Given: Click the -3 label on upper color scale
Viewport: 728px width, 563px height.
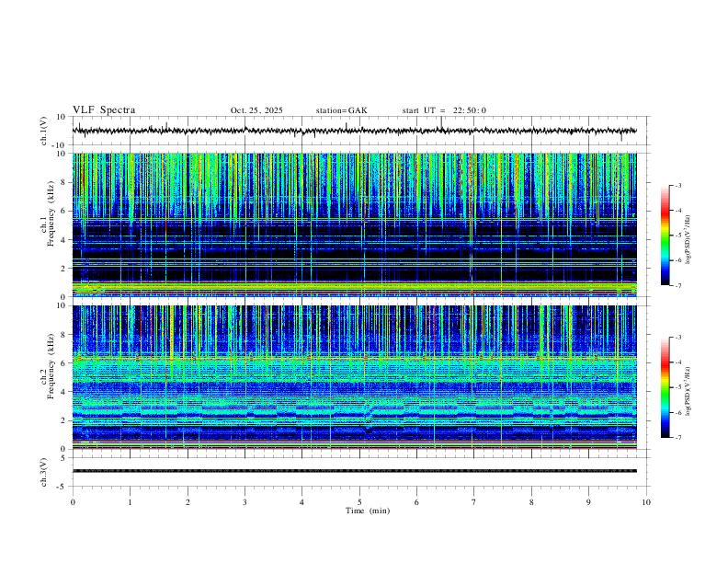Looking at the screenshot, I should [x=677, y=186].
